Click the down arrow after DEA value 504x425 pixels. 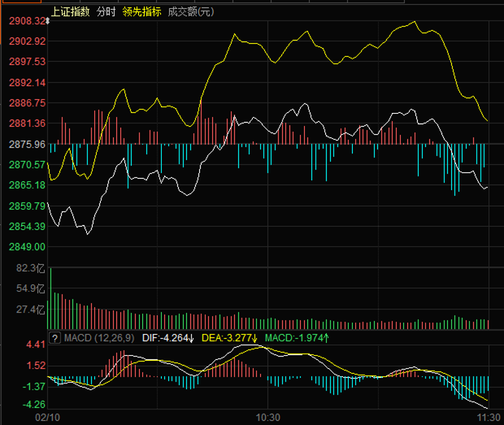pyautogui.click(x=254, y=338)
